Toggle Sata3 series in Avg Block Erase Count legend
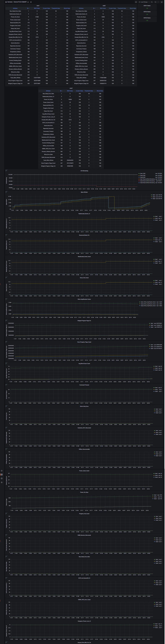 click(156, 370)
